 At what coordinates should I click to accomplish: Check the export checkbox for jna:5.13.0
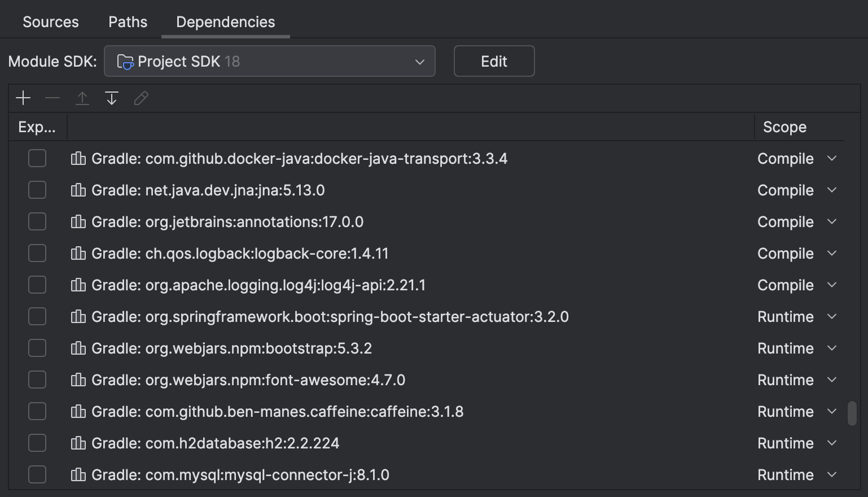pos(37,190)
